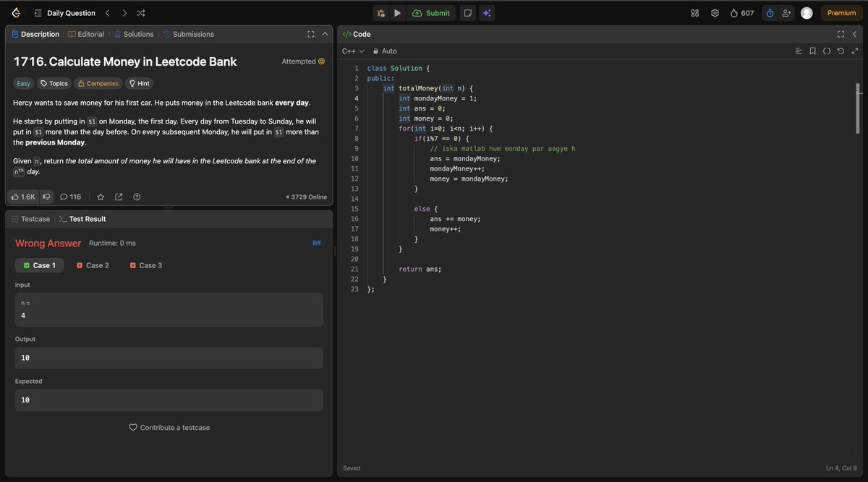Image resolution: width=868 pixels, height=482 pixels.
Task: Click the Diff toggle link
Action: click(x=317, y=243)
